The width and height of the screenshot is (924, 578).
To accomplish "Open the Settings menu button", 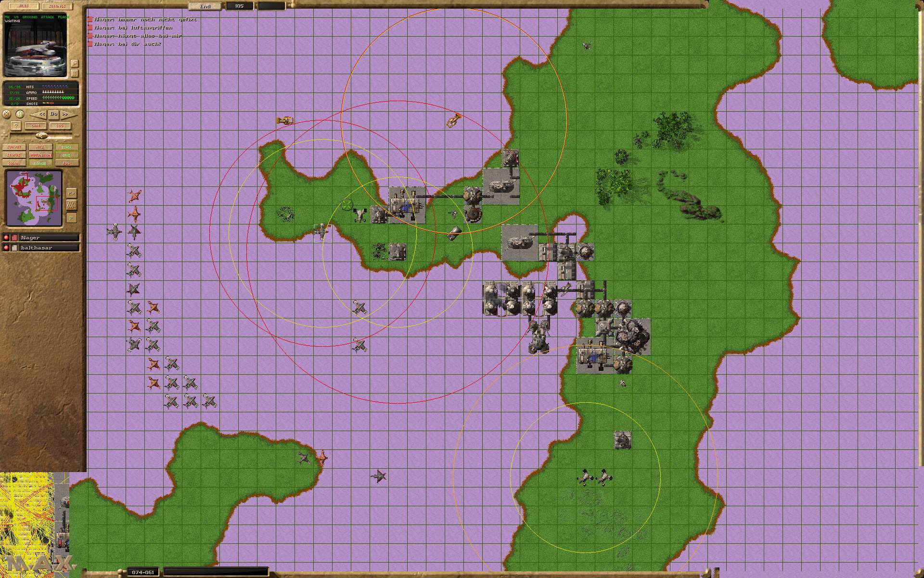I will pyautogui.click(x=57, y=6).
